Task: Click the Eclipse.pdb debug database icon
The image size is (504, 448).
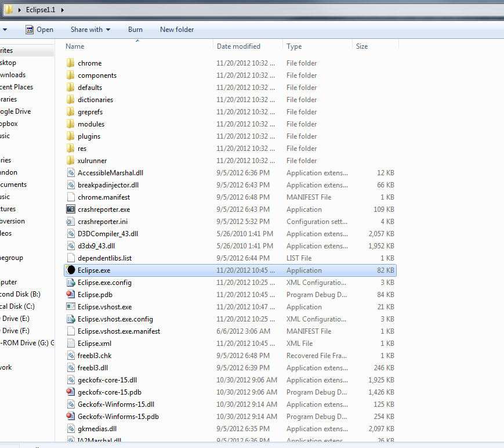Action: 71,295
